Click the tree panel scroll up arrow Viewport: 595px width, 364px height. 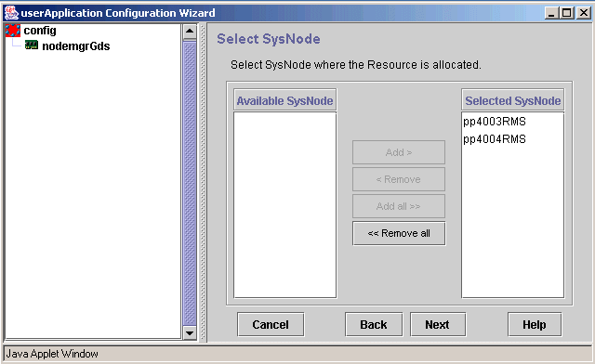tap(190, 32)
